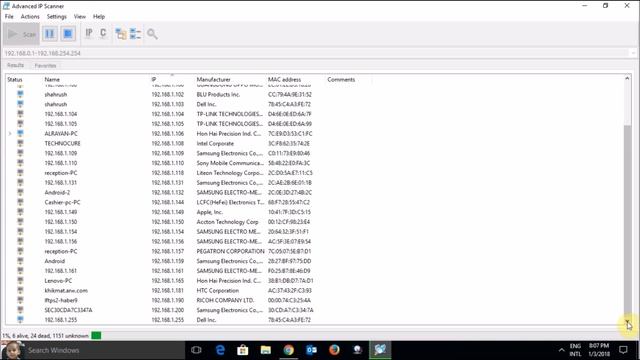Show hidden system tray icons

point(562,350)
